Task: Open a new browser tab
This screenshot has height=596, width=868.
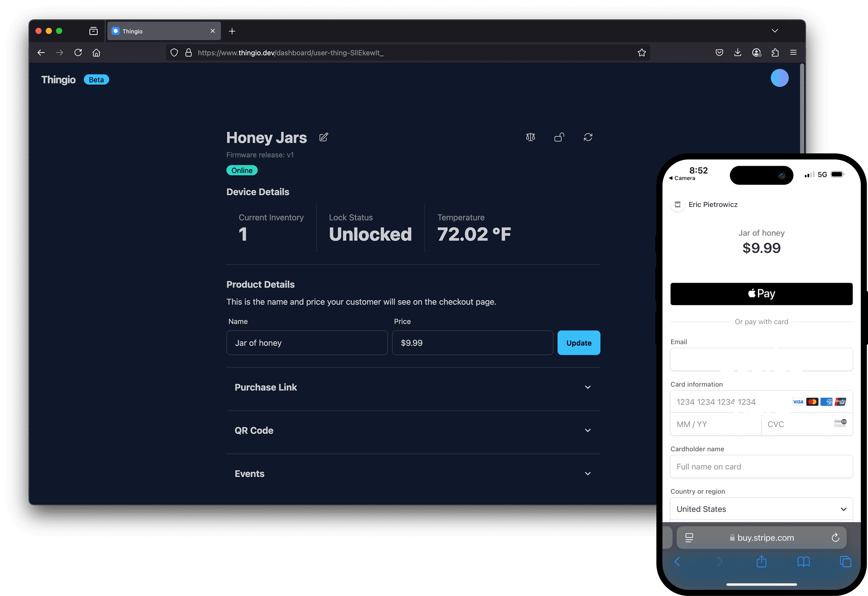Action: click(232, 31)
